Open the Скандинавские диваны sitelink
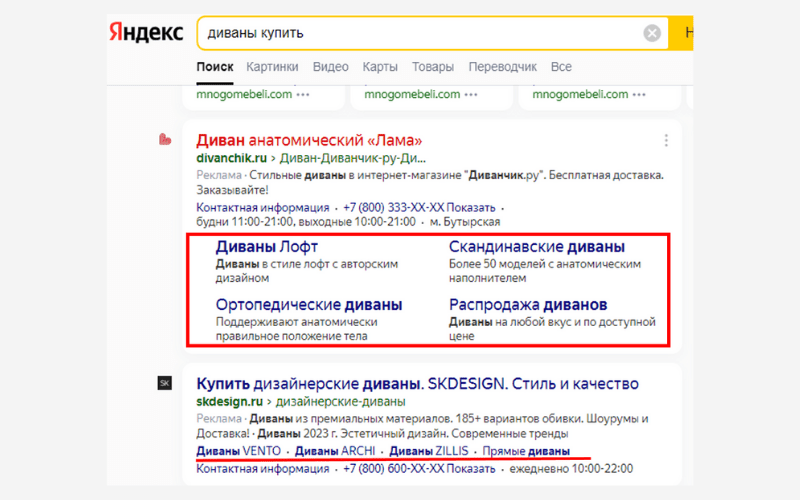The image size is (800, 500). tap(537, 247)
